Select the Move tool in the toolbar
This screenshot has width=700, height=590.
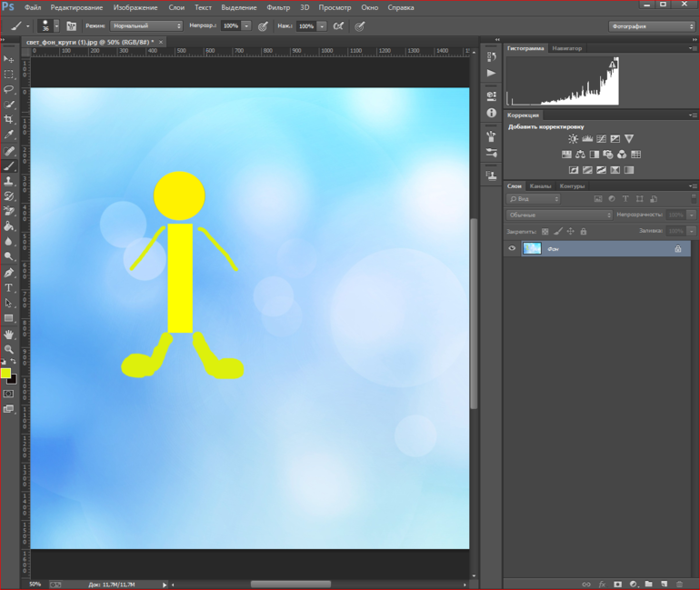(9, 58)
